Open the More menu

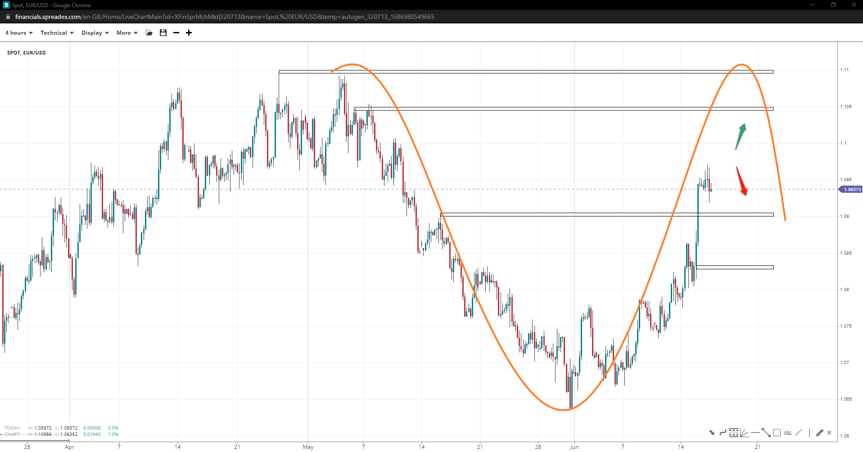(126, 33)
